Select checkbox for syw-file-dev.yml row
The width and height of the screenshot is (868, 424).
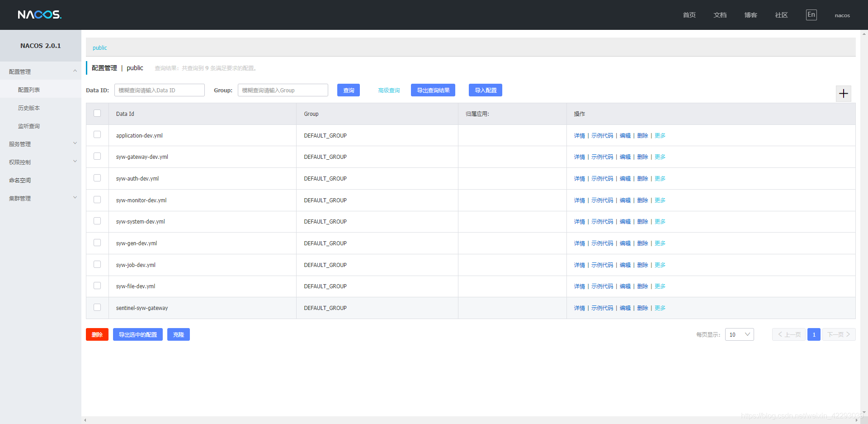(97, 286)
